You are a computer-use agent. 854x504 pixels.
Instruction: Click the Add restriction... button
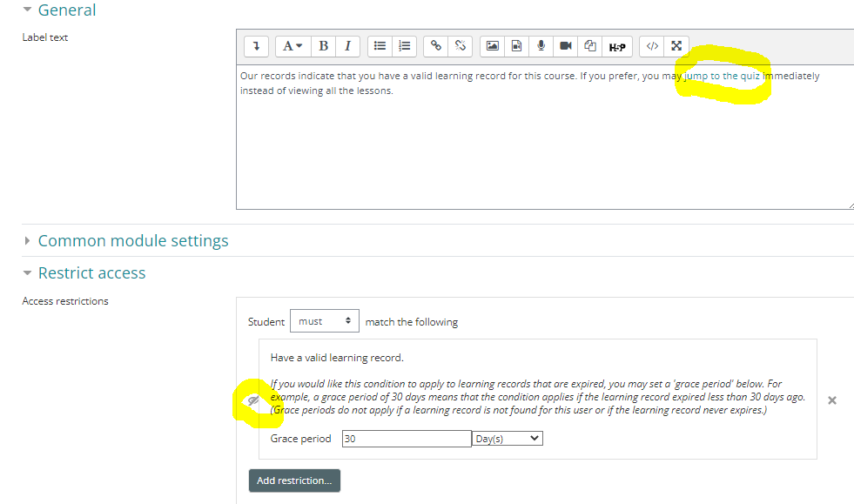(x=294, y=480)
